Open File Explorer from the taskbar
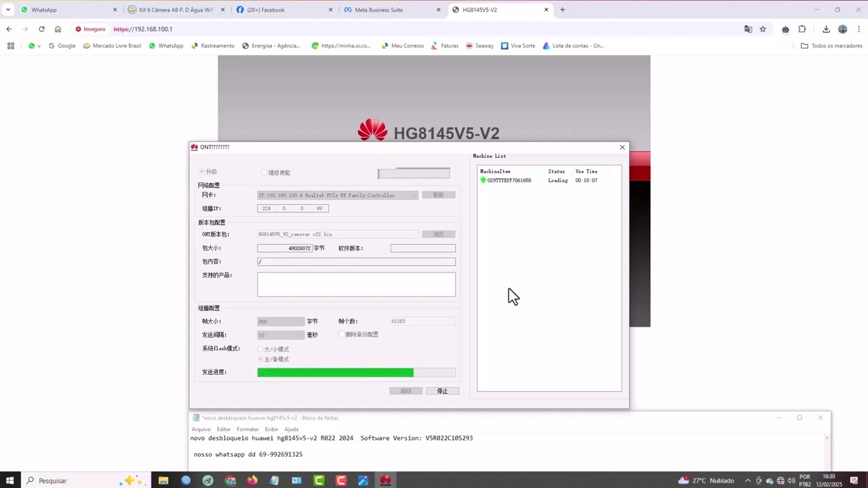 163,481
